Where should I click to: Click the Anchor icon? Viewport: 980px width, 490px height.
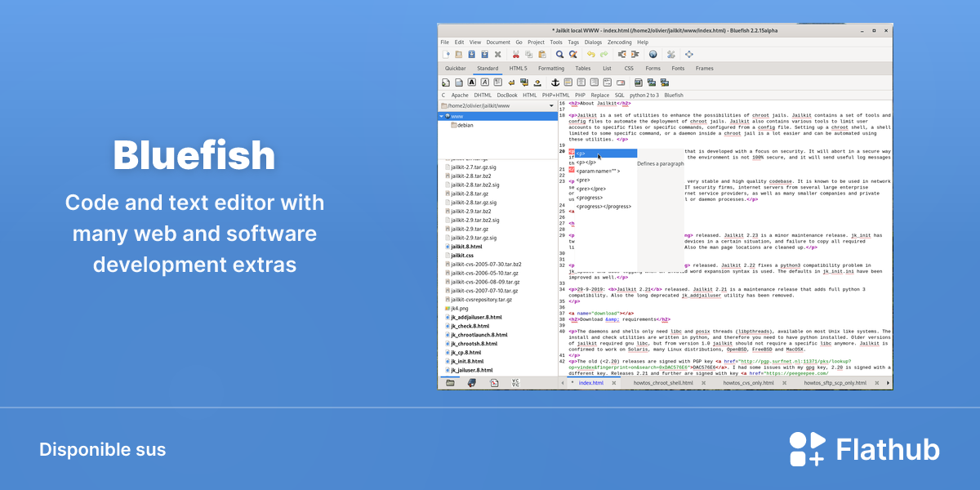pyautogui.click(x=555, y=82)
